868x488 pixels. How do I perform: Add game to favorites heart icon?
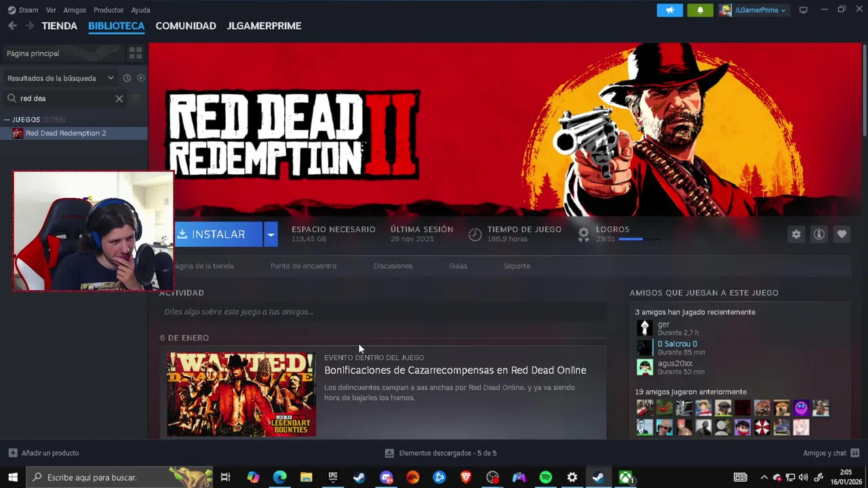click(842, 234)
